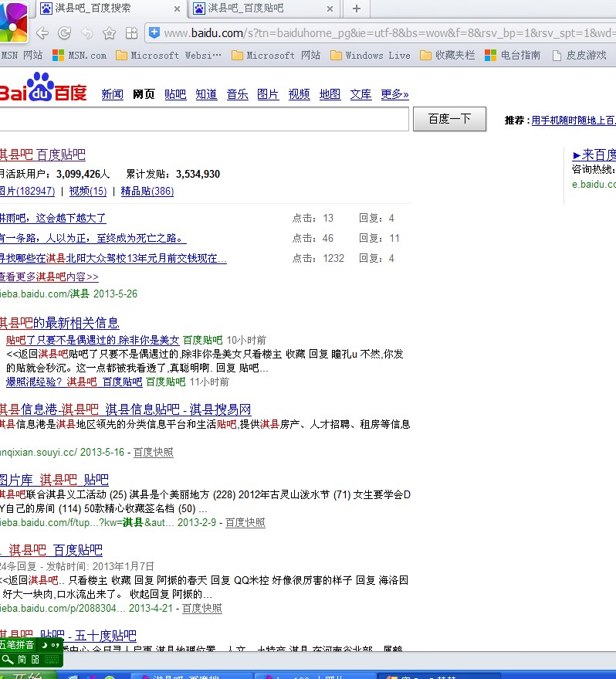Click 查看更多淇县吧内容>>
This screenshot has width=616, height=679.
click(49, 277)
